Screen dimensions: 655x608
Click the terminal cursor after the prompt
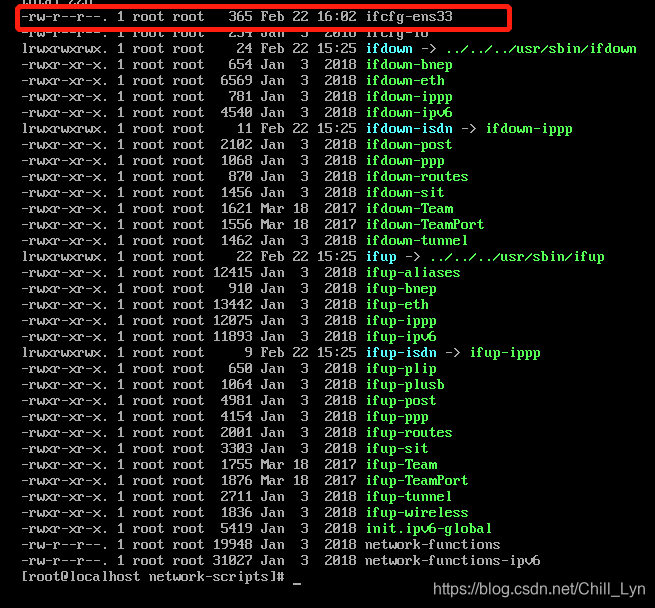(297, 583)
